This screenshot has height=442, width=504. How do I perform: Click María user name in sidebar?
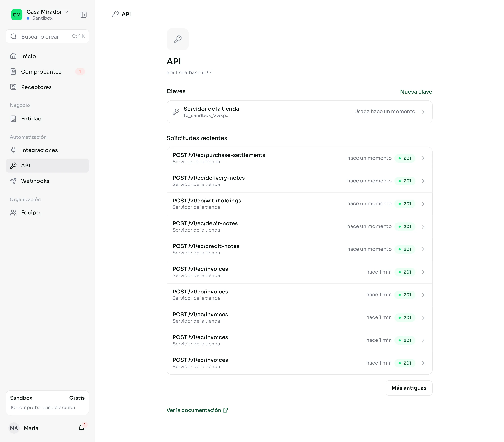pyautogui.click(x=31, y=428)
